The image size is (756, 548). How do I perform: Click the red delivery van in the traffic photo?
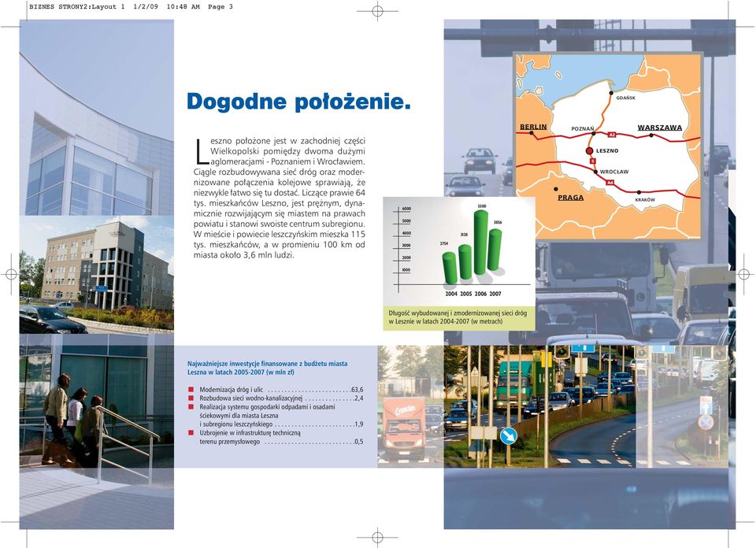(x=404, y=428)
